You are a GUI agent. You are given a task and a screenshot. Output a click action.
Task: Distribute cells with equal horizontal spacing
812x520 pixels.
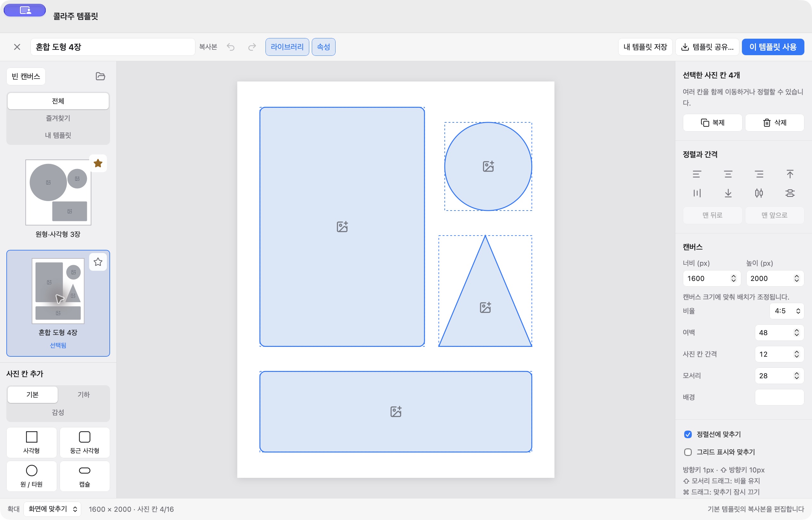point(759,193)
